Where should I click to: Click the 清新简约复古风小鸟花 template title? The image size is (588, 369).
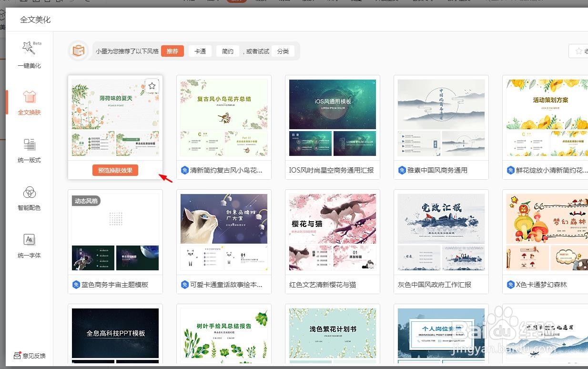(226, 170)
